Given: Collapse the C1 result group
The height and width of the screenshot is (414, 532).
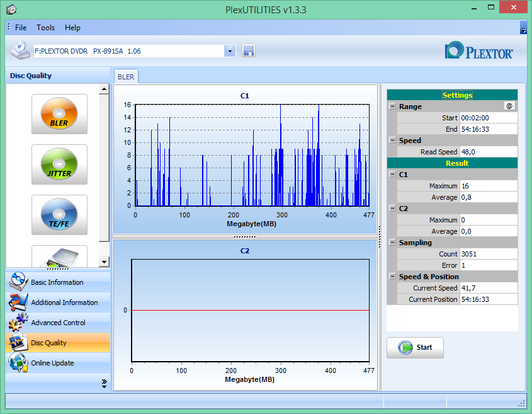Looking at the screenshot, I should [x=392, y=174].
